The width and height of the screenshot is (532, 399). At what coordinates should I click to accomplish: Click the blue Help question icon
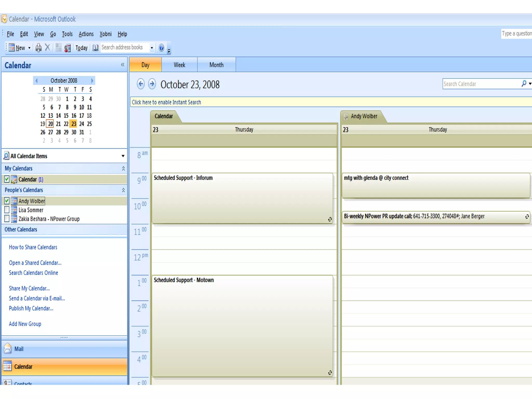pyautogui.click(x=161, y=48)
